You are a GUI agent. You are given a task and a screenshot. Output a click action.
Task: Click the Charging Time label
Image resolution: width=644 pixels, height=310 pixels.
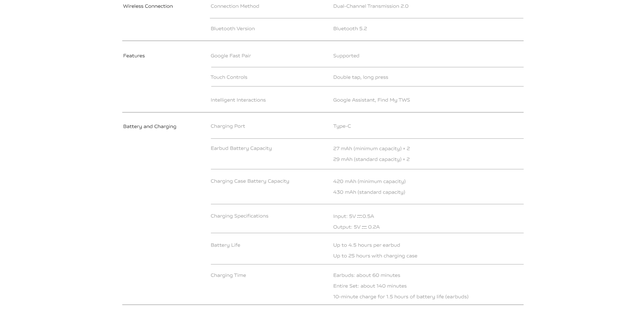click(x=228, y=275)
